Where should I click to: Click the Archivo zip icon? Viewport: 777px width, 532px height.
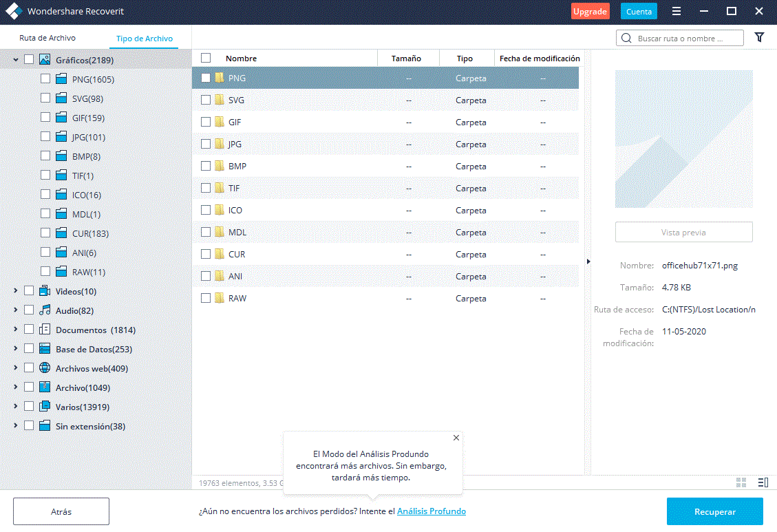pos(45,387)
